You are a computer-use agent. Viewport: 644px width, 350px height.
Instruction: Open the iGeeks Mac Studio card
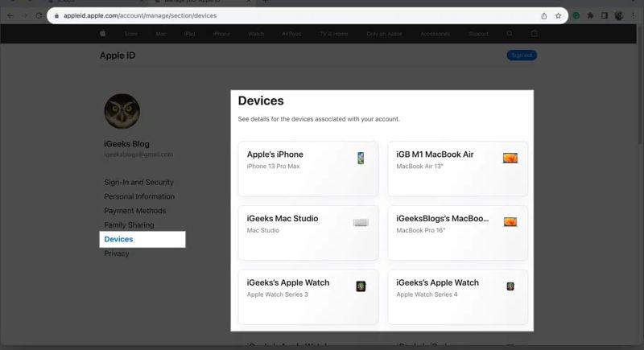click(308, 233)
